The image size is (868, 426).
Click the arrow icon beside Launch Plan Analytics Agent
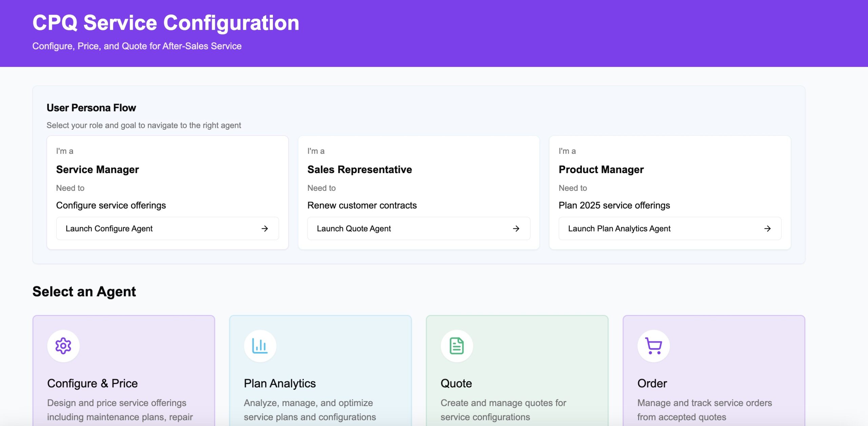[x=767, y=228]
